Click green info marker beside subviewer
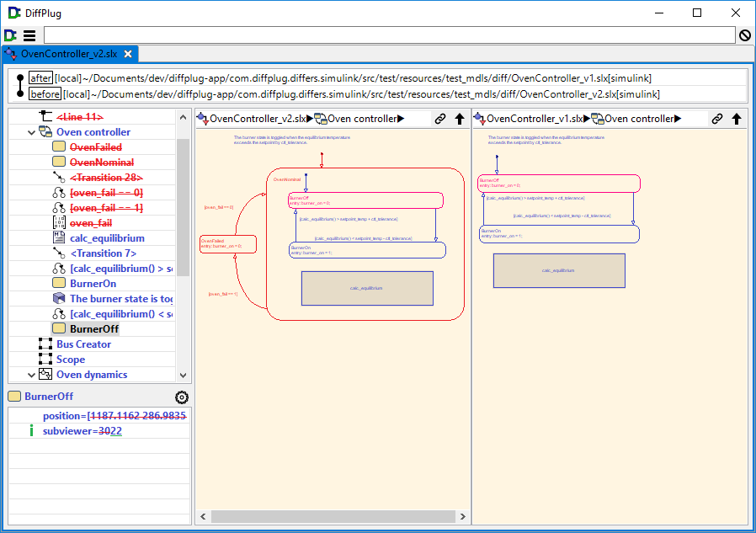 (31, 431)
